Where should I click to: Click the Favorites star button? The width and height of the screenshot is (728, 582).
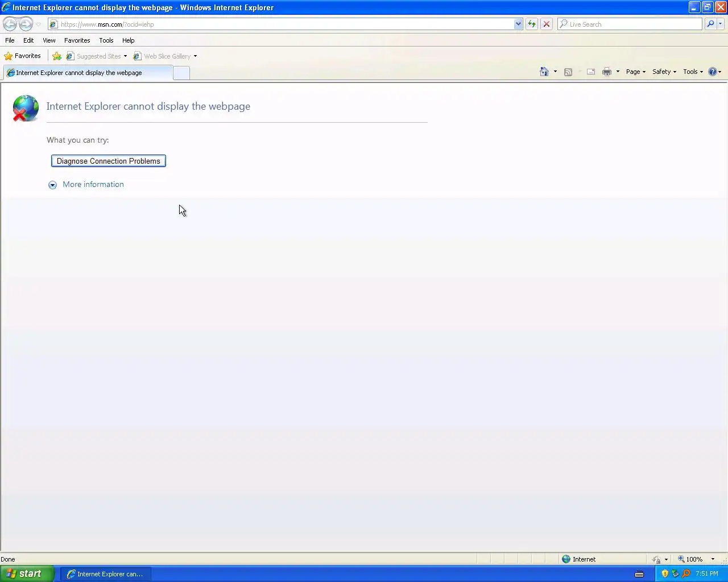coord(23,56)
